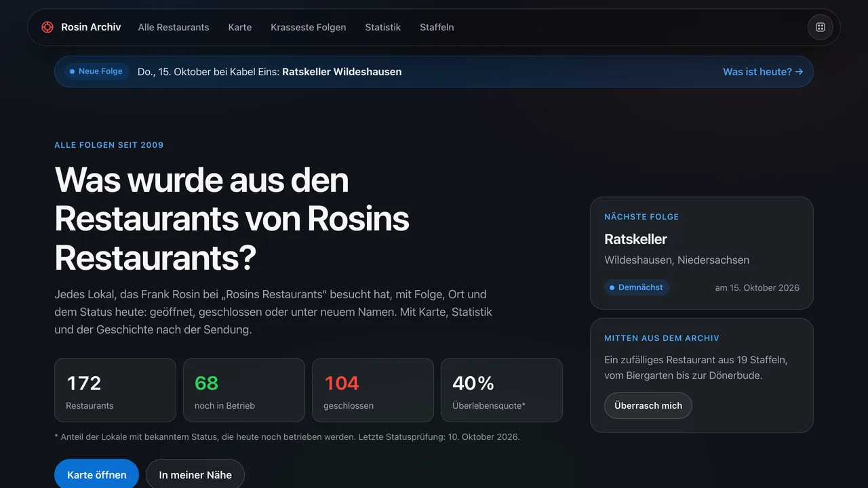This screenshot has height=488, width=868.
Task: Select Krasseste Folgen in the navigation
Action: pyautogui.click(x=309, y=27)
